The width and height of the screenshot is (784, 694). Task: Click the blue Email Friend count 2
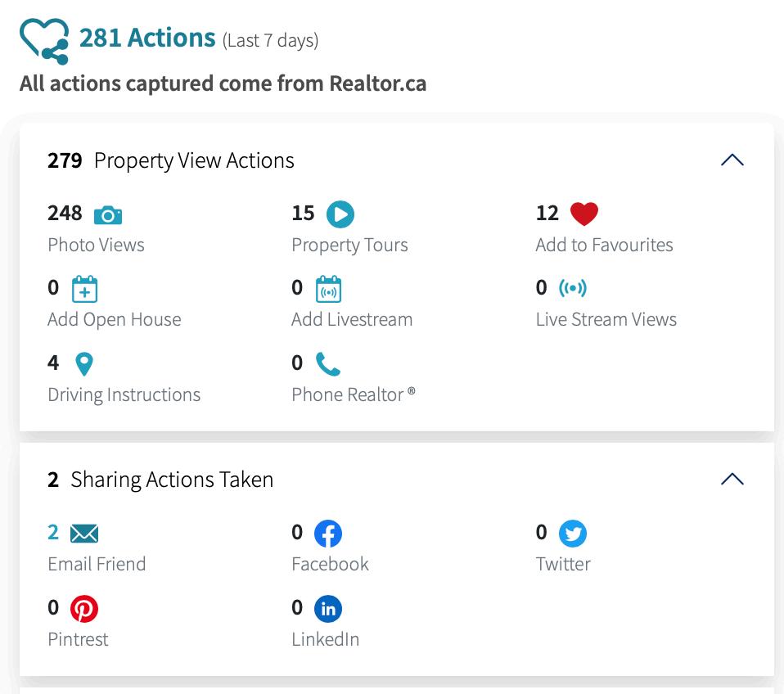click(53, 533)
